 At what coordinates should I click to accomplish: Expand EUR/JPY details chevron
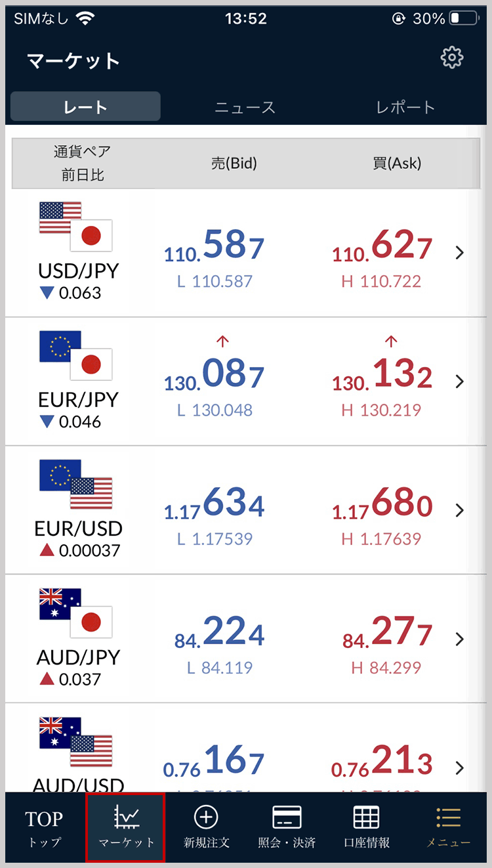coord(460,381)
